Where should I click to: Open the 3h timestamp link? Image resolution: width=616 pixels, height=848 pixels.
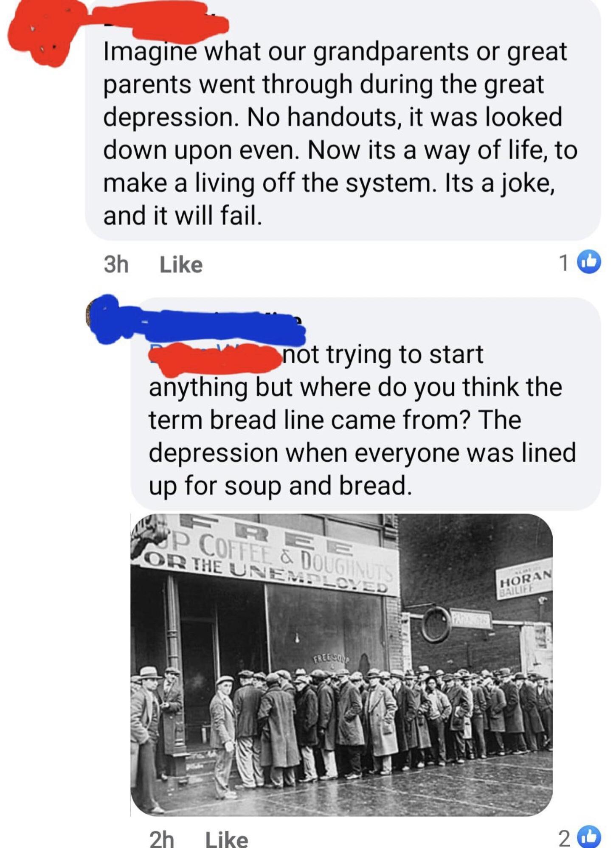click(116, 265)
